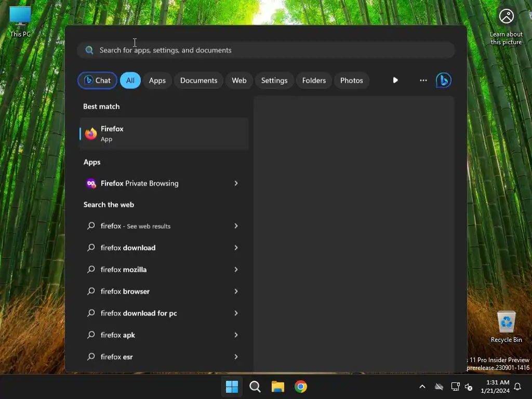Viewport: 532px width, 399px height.
Task: Click the magnifier icon in search box
Action: (x=89, y=50)
